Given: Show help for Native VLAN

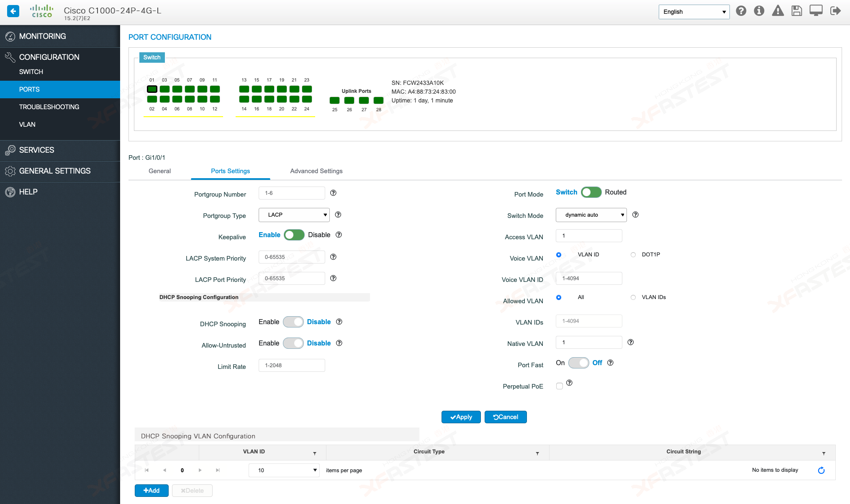Looking at the screenshot, I should (631, 342).
